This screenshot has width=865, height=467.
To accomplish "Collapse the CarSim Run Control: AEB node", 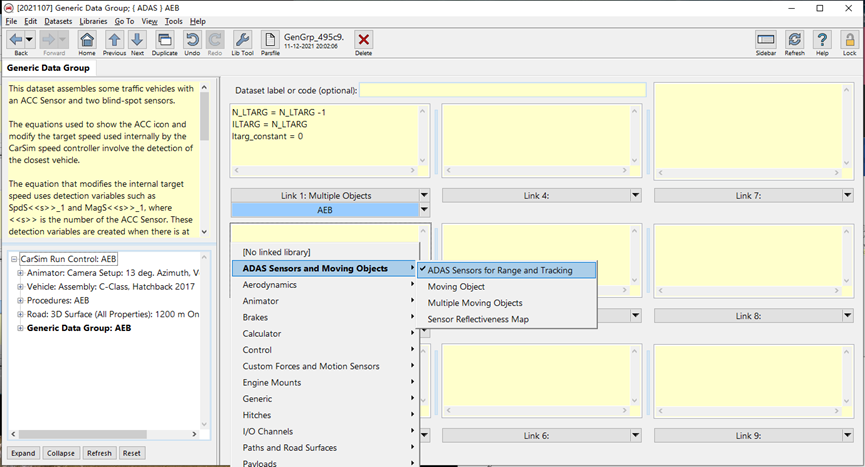I will click(14, 259).
